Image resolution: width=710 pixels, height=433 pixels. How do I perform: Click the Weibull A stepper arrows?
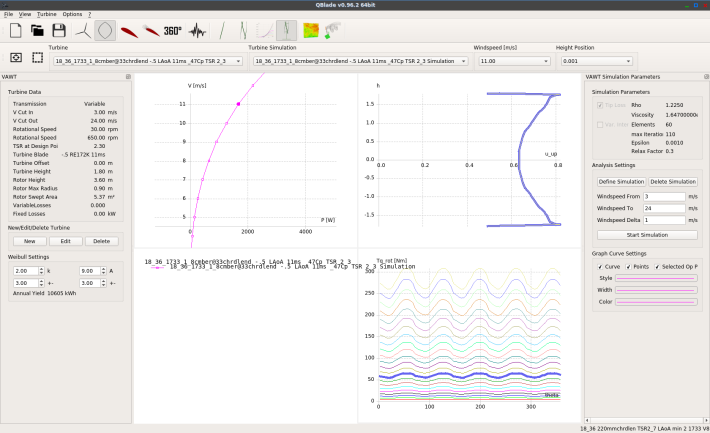tap(103, 271)
